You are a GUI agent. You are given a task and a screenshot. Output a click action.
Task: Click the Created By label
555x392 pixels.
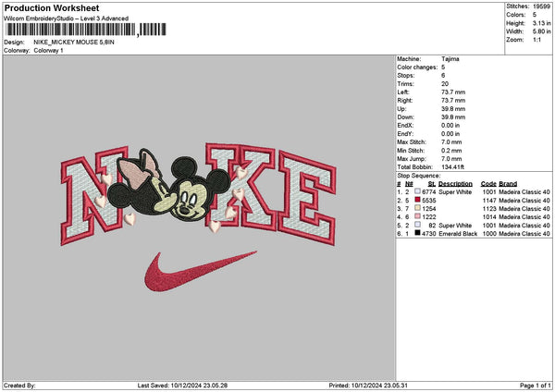(x=19, y=386)
